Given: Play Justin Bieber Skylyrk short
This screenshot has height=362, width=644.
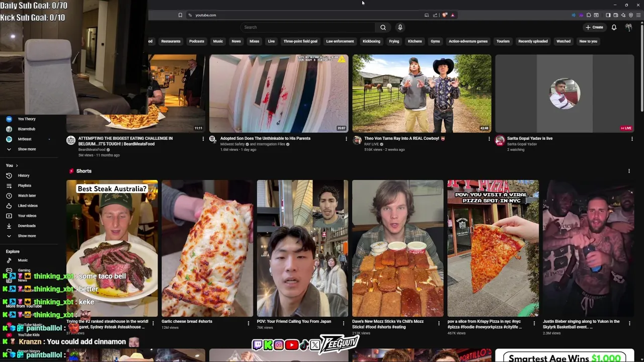Looking at the screenshot, I should point(588,248).
